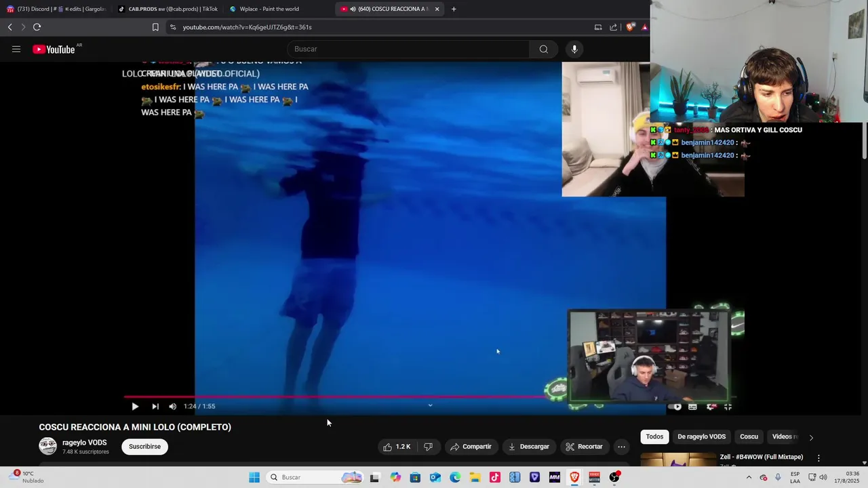
Task: Click Recortar to clip the video
Action: pos(584,447)
